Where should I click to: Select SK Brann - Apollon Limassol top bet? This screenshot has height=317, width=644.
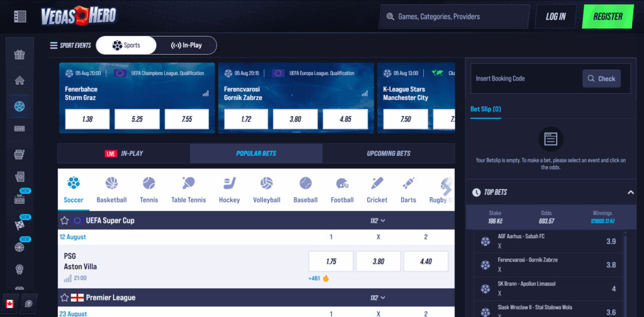coord(549,289)
